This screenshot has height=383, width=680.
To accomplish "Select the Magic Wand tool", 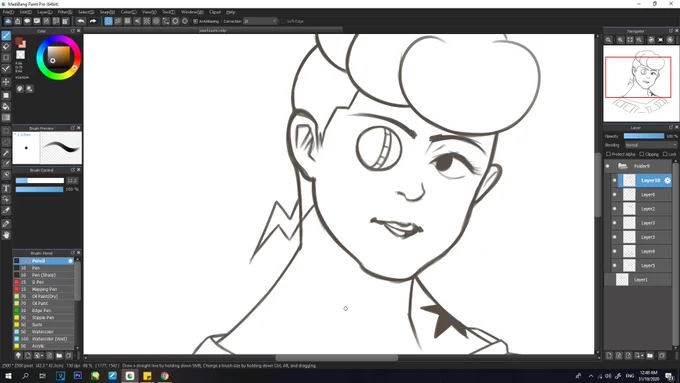I will coord(6,153).
